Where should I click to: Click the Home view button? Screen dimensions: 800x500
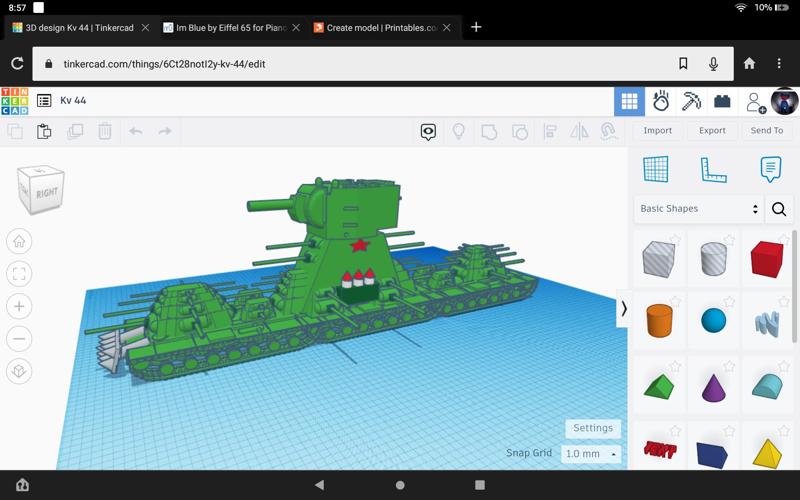[x=19, y=241]
